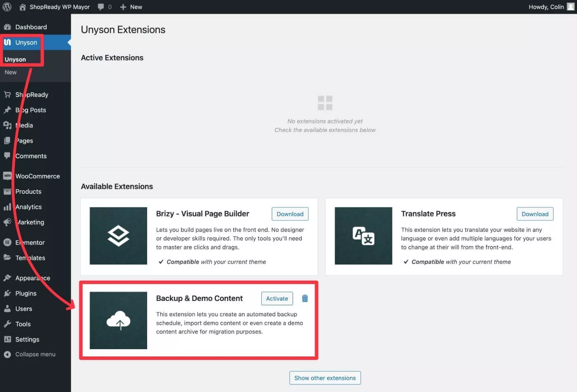Click the Brizy layers thumbnail
Image resolution: width=577 pixels, height=392 pixels.
[x=118, y=236]
